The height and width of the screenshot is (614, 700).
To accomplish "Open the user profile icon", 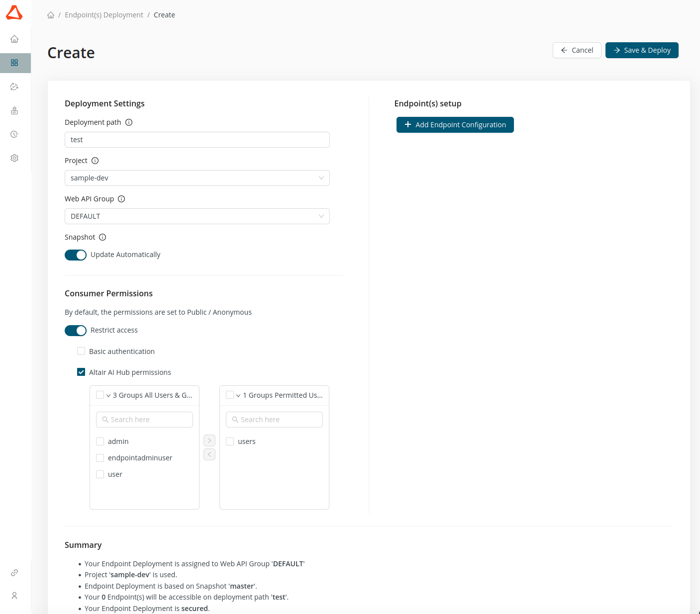I will (14, 596).
